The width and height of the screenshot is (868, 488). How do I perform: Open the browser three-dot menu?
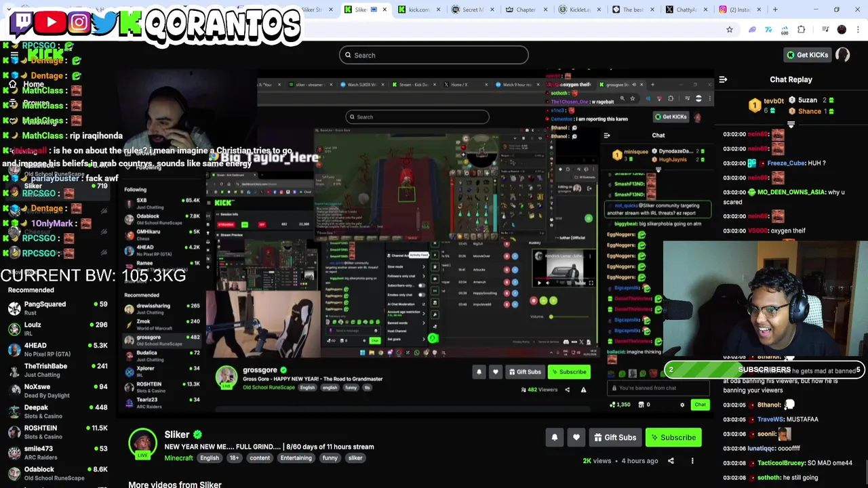(x=858, y=30)
